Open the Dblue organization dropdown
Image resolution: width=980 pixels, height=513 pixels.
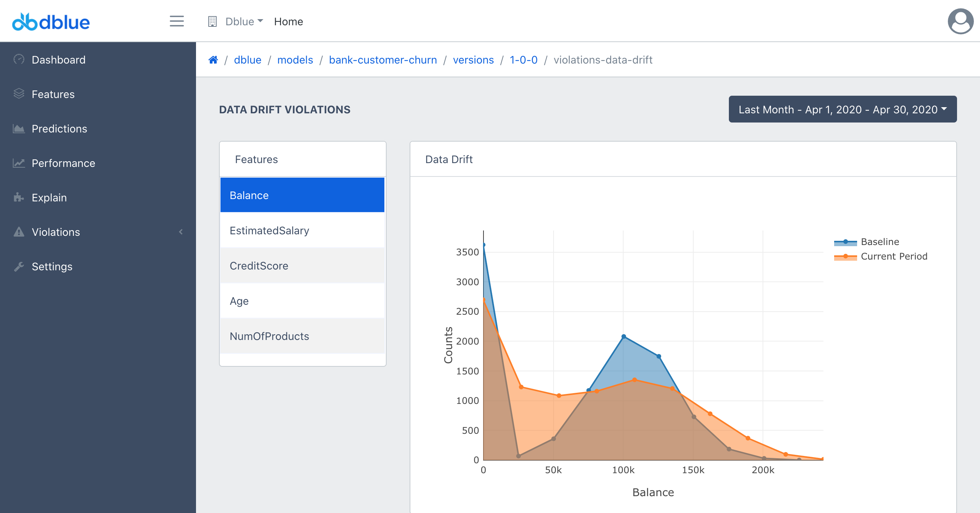point(244,21)
